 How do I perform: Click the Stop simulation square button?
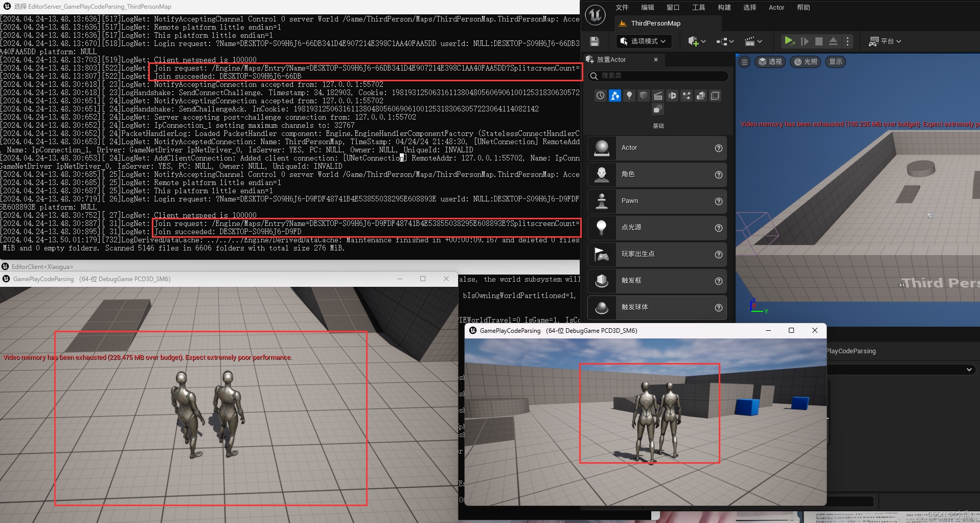[x=819, y=41]
